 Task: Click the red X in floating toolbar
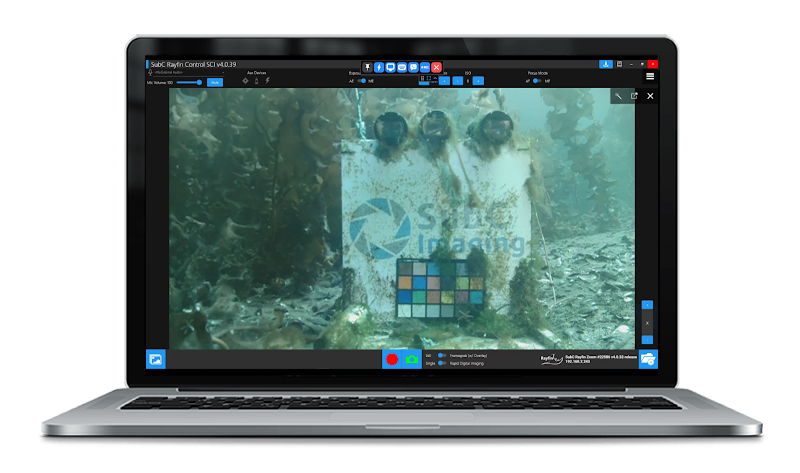click(436, 67)
